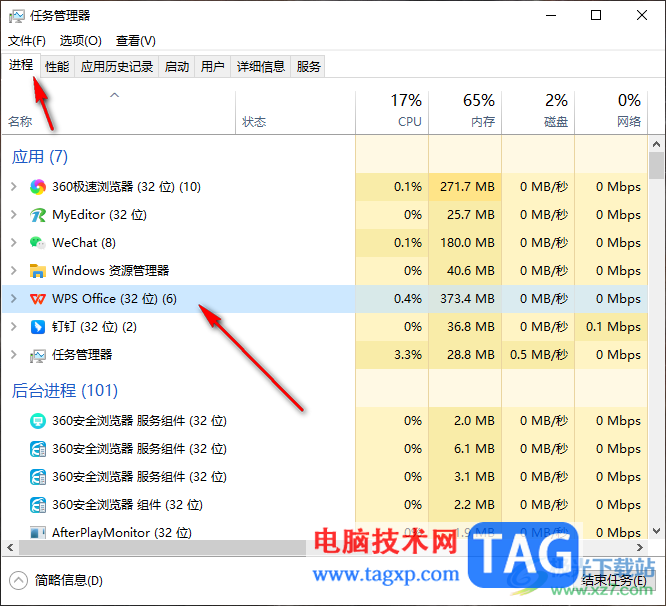Click the 271.7 MB memory cell
666x606 pixels.
(467, 187)
